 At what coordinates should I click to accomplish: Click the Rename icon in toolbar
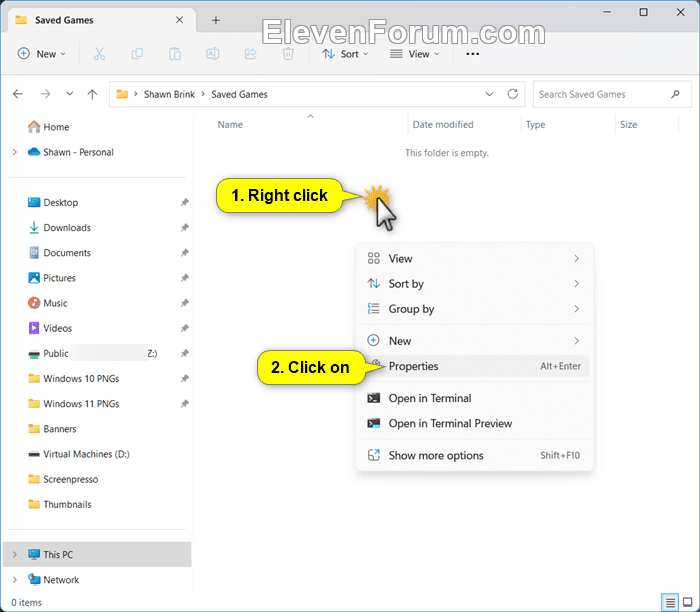pos(212,54)
